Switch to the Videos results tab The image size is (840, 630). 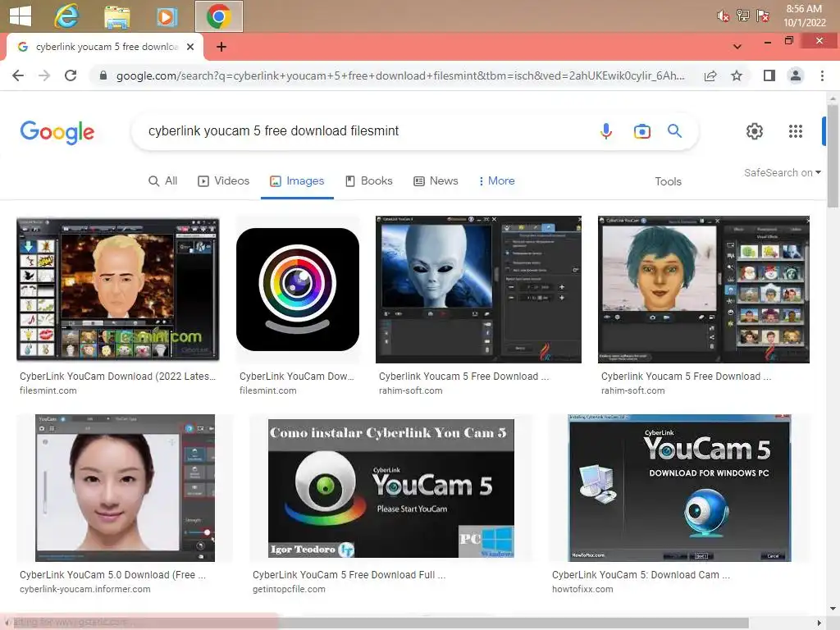(224, 181)
